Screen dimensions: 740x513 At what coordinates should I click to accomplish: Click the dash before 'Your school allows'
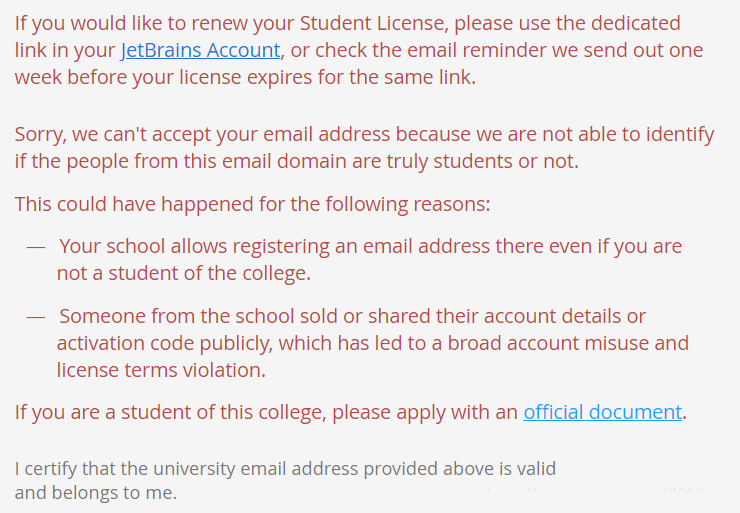(36, 246)
